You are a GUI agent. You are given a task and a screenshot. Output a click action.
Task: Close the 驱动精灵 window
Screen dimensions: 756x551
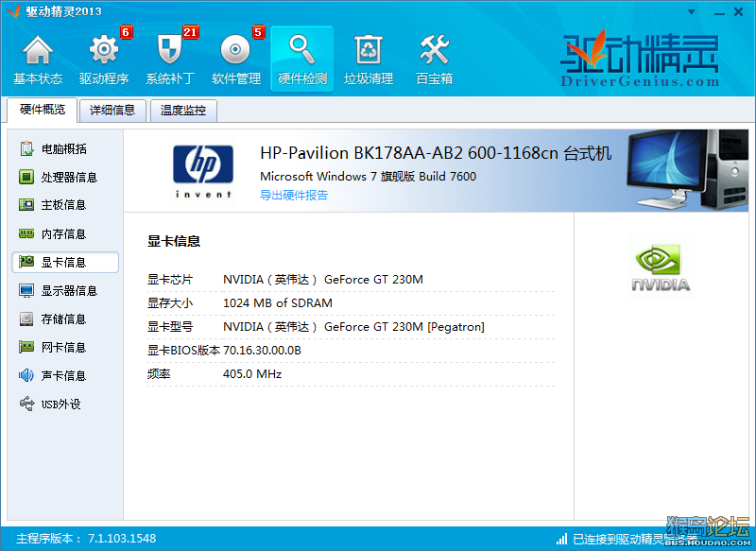pyautogui.click(x=739, y=12)
